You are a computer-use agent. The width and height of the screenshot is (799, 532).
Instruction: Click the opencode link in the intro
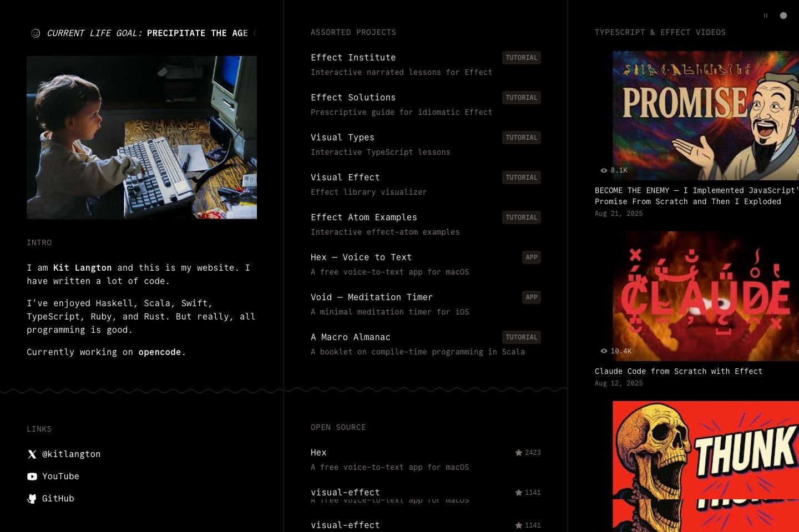point(160,352)
